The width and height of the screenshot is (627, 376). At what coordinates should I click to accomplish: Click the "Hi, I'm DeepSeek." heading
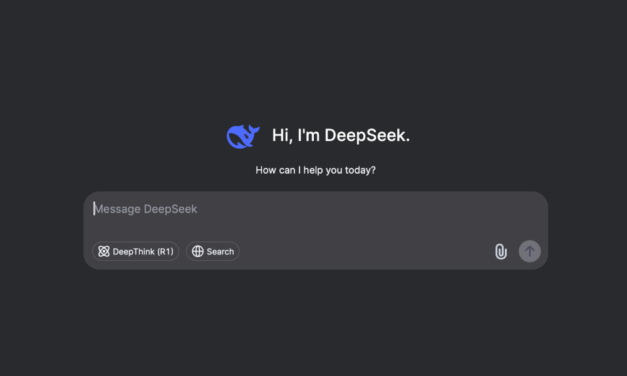click(341, 136)
